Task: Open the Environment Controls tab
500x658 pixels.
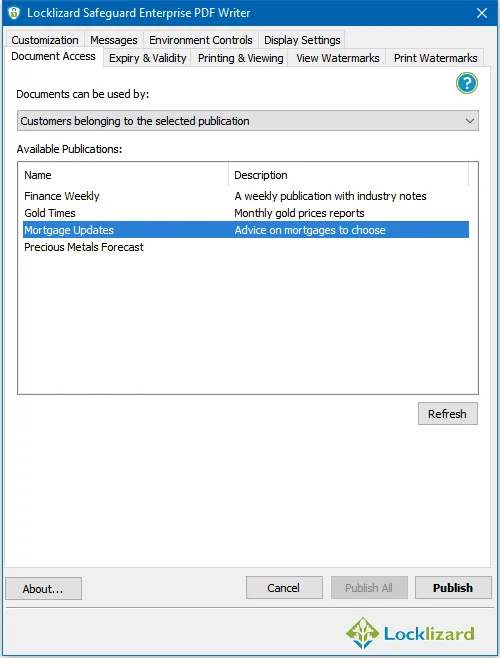Action: (x=201, y=40)
